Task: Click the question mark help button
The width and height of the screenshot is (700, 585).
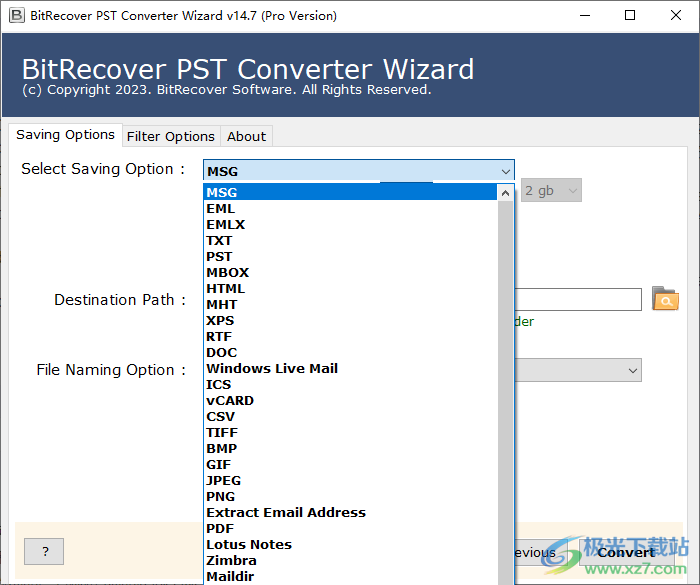Action: point(44,552)
